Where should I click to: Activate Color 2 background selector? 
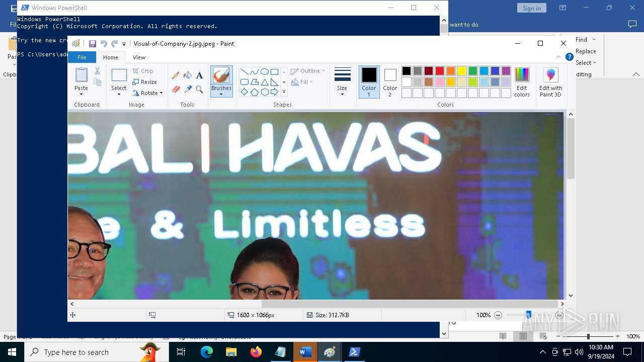click(x=390, y=82)
